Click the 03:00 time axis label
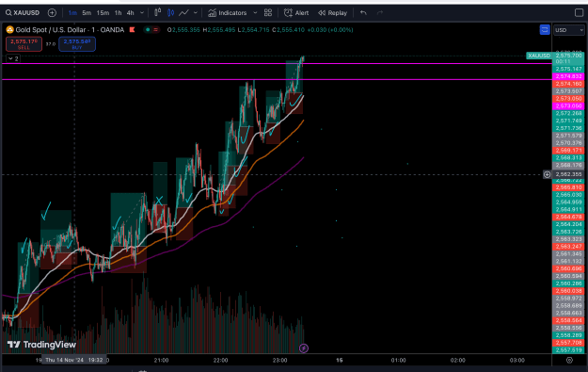 517,360
